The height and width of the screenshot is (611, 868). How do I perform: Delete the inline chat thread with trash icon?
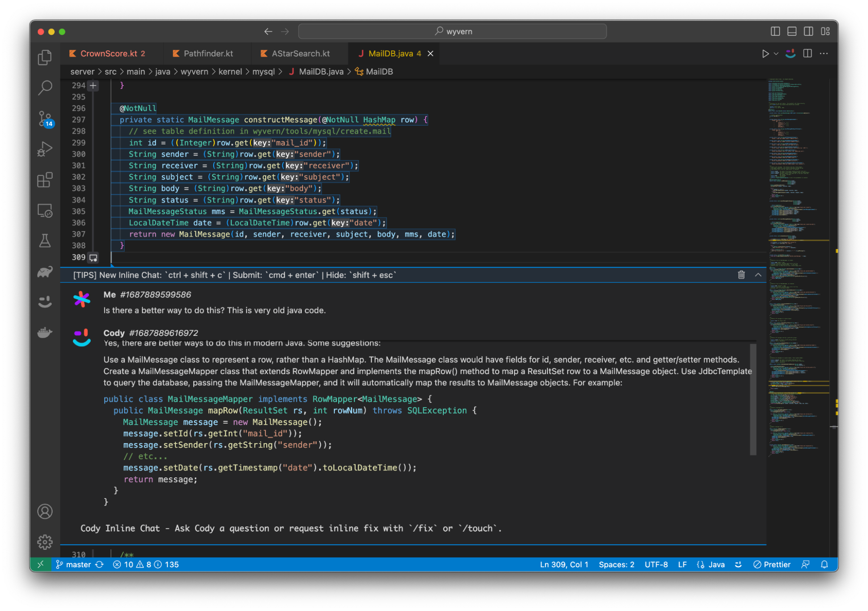pyautogui.click(x=741, y=275)
